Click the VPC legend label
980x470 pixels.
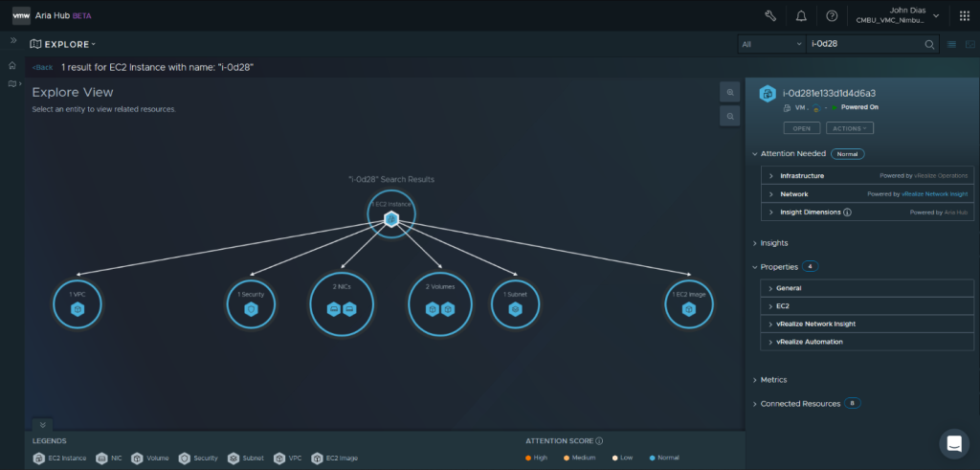pyautogui.click(x=295, y=459)
